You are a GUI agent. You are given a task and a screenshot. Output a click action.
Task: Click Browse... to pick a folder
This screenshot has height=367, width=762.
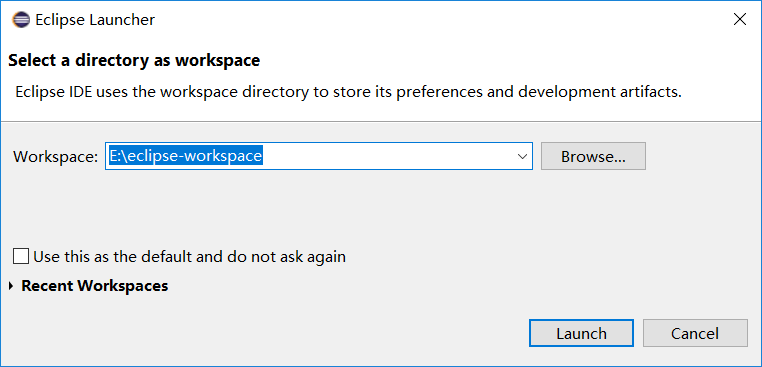(x=593, y=156)
